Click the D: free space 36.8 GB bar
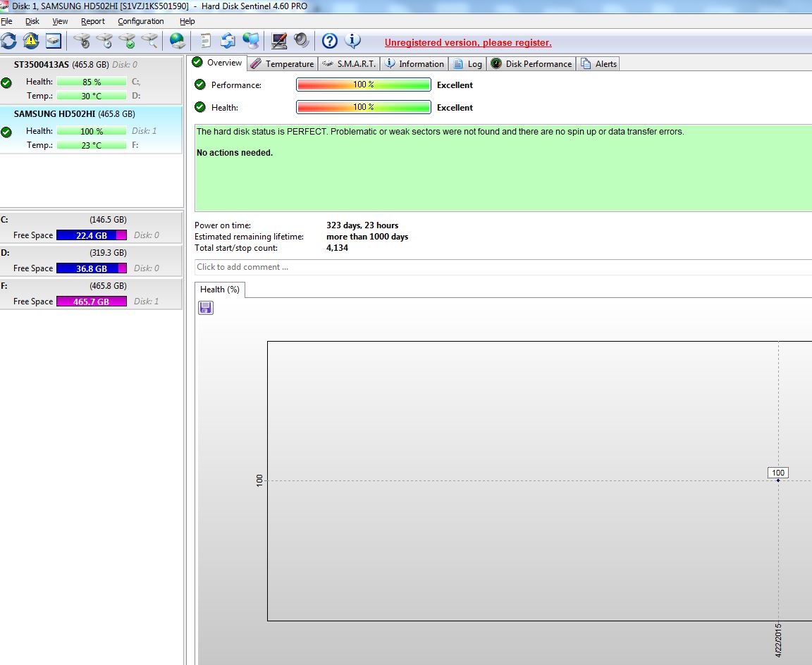Viewport: 812px width, 665px height. coord(92,268)
